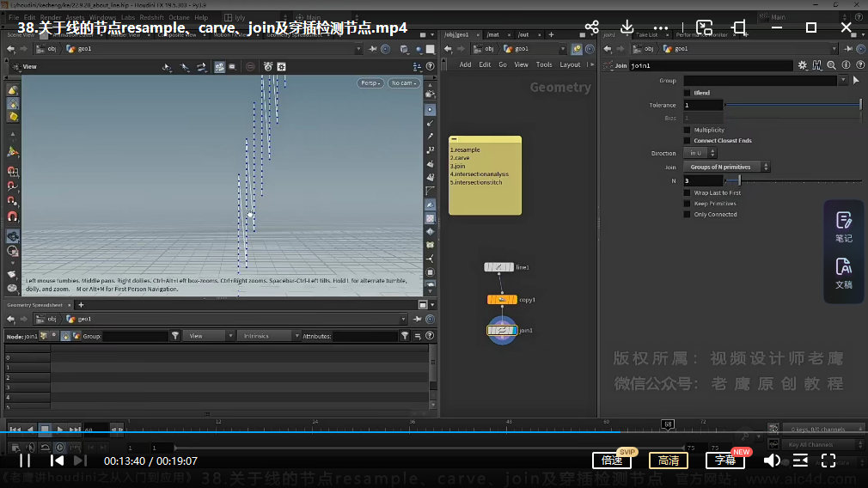Toggle Wrap Last to First checkbox
The height and width of the screenshot is (488, 868).
[x=687, y=193]
